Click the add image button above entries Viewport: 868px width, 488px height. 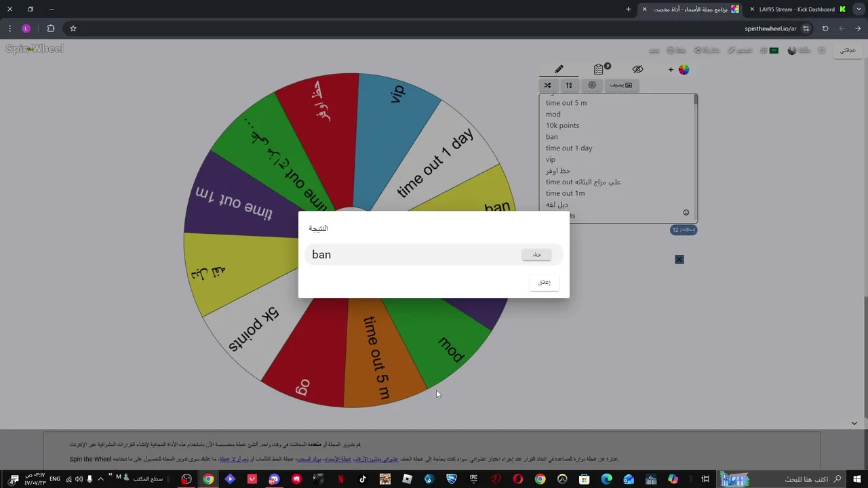click(x=621, y=85)
